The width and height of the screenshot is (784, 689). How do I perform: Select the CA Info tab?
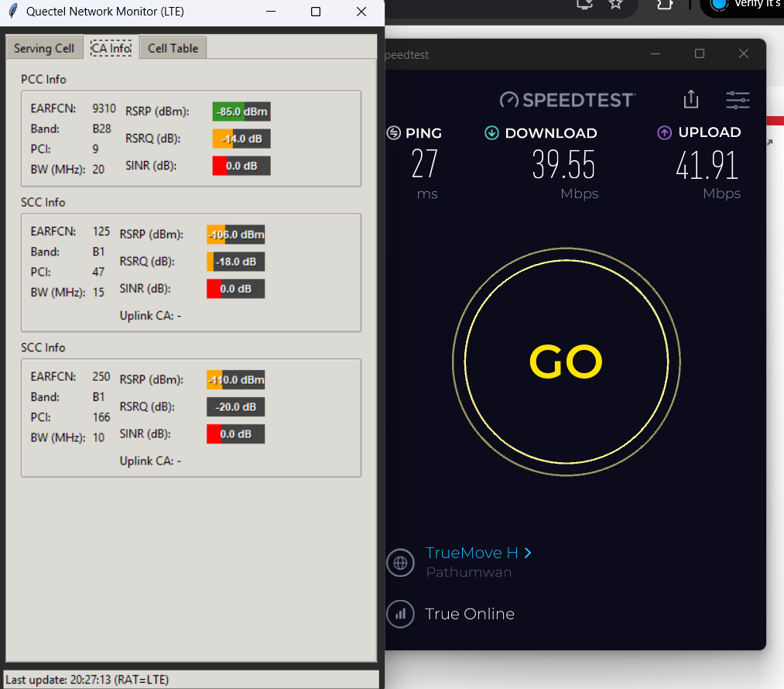(x=111, y=48)
